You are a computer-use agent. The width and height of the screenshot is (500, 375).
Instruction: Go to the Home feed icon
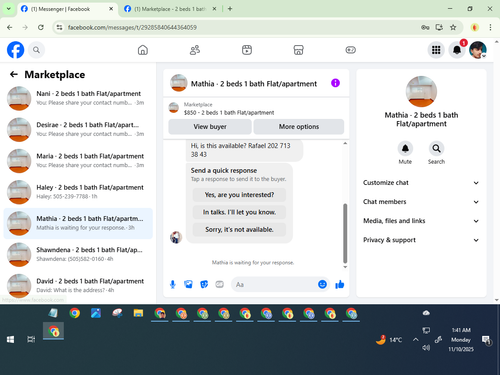tap(143, 50)
